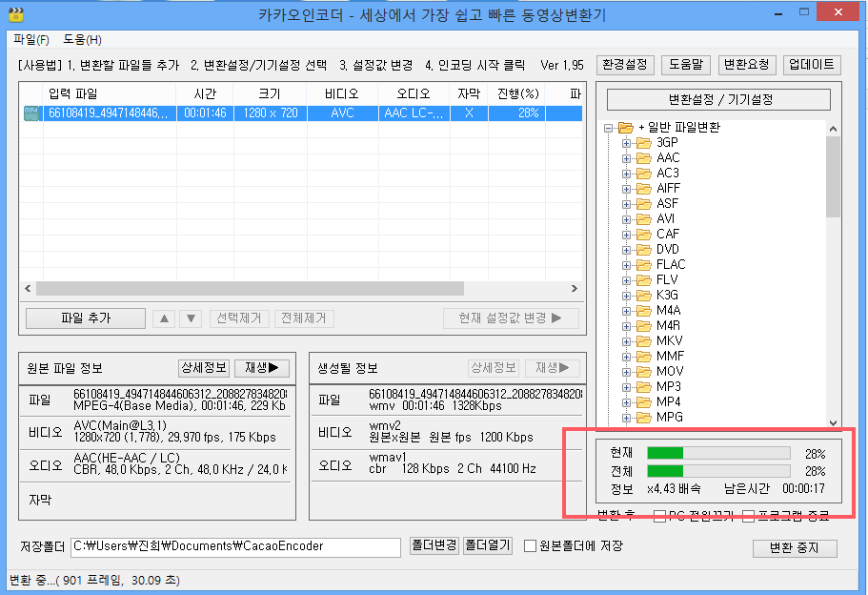Open the MMF folder icon
This screenshot has height=595, width=868.
coord(643,357)
